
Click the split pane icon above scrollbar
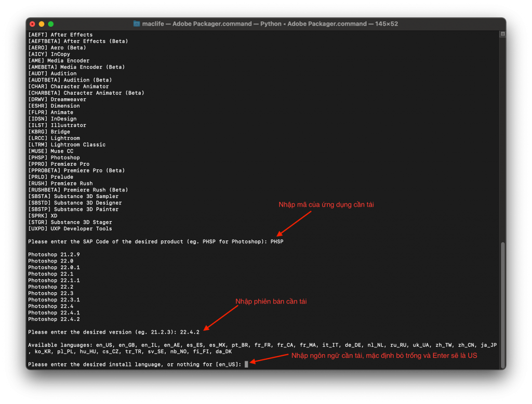[x=502, y=34]
